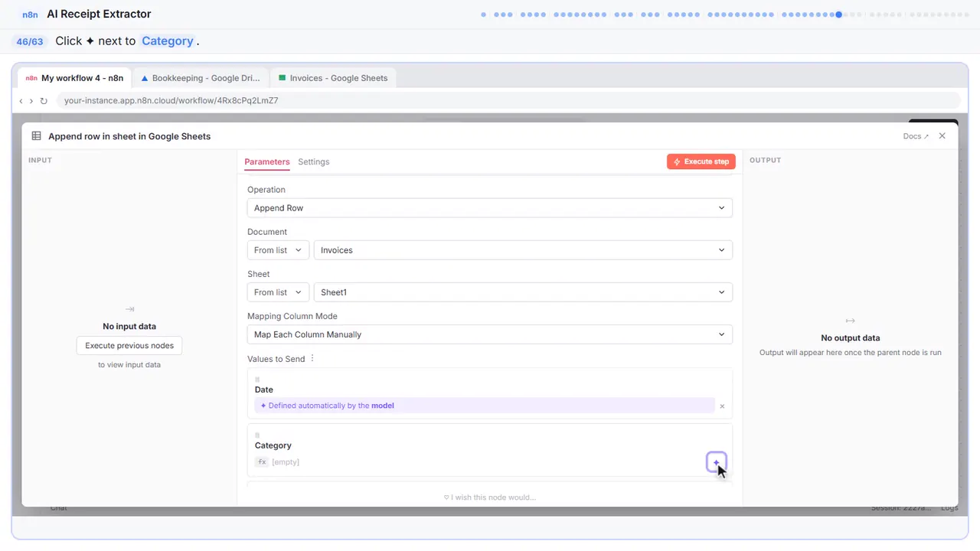Viewport: 980px width, 551px height.
Task: Remove the model-defined value for Date
Action: pyautogui.click(x=722, y=406)
